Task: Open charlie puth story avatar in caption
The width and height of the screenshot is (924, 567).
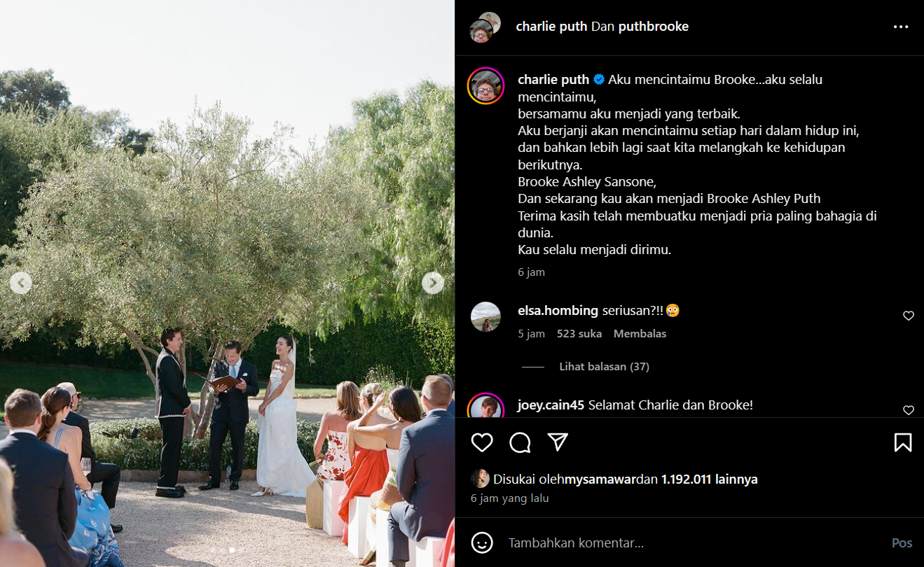Action: [x=486, y=86]
